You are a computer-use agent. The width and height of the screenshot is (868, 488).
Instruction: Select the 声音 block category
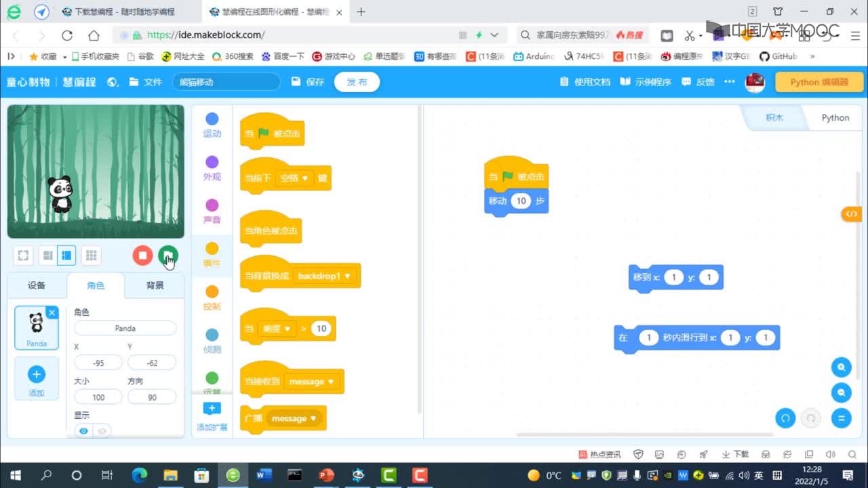point(212,212)
